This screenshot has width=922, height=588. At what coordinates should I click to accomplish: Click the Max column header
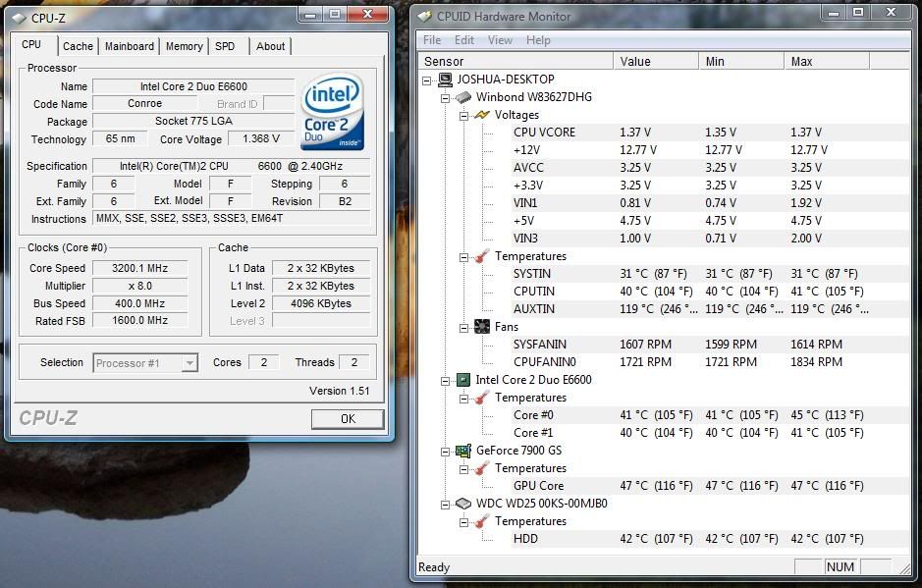pos(827,61)
